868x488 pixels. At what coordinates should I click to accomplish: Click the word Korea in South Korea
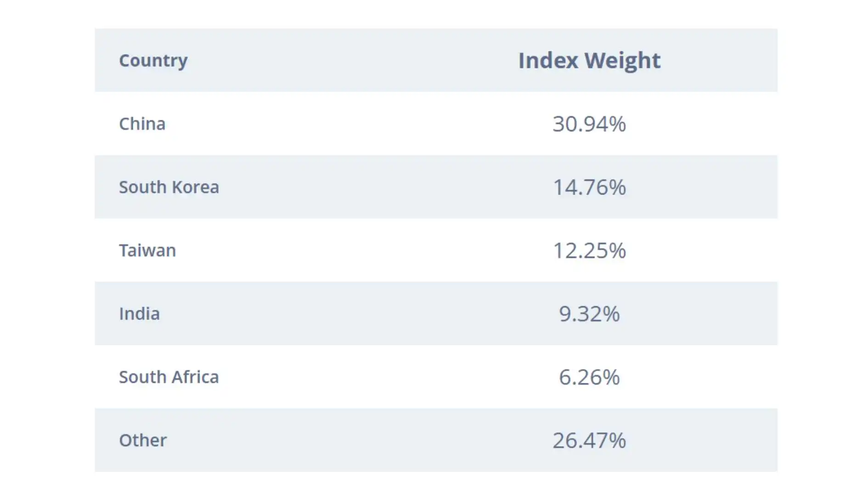click(195, 187)
